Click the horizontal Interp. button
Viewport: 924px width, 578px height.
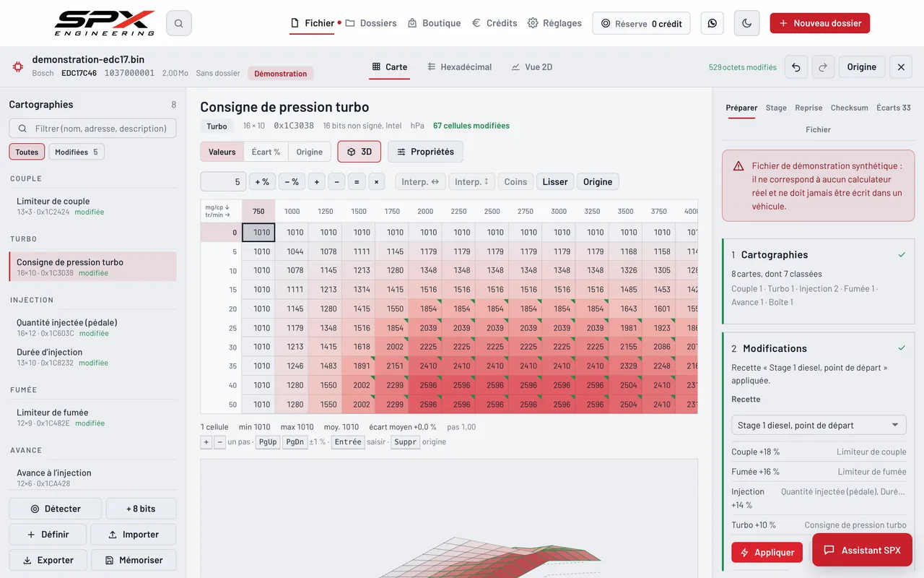coord(420,182)
